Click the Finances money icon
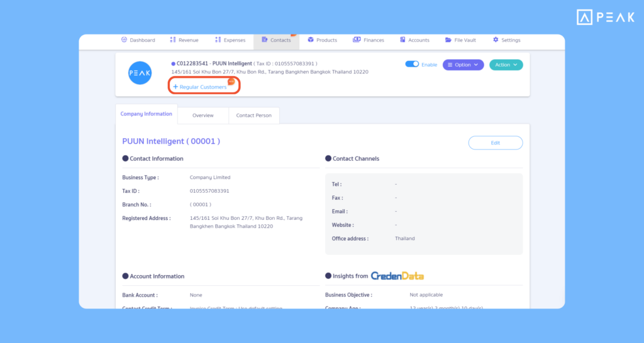Image resolution: width=644 pixels, height=343 pixels. click(x=357, y=40)
